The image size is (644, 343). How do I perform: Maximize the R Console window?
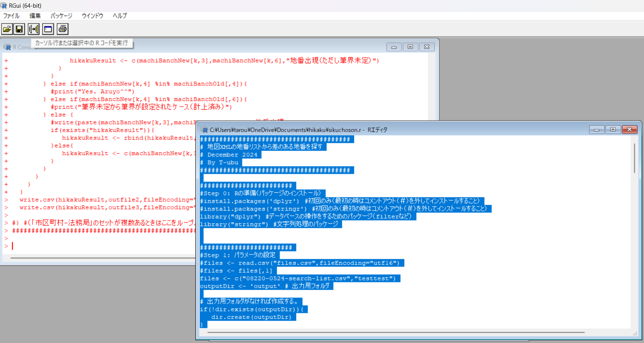(x=410, y=47)
